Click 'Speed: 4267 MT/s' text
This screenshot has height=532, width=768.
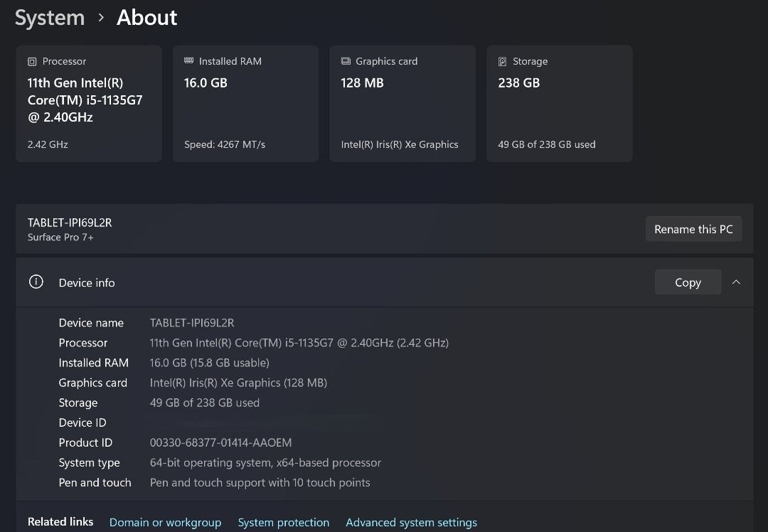tap(225, 144)
